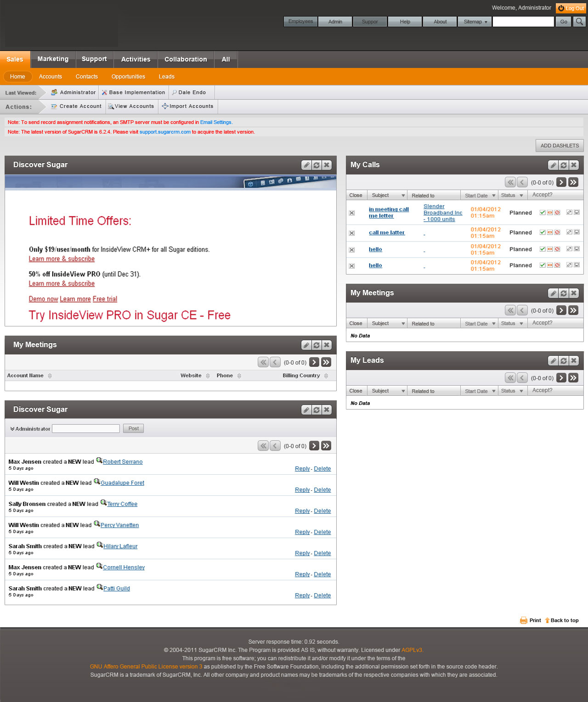Open Slender Broadband Inc - 1000 units link

443,213
